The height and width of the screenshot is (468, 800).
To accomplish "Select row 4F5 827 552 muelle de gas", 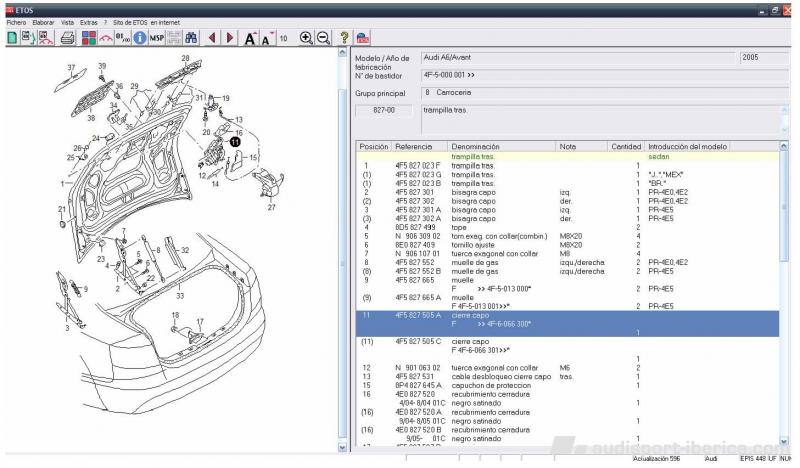I will click(567, 262).
